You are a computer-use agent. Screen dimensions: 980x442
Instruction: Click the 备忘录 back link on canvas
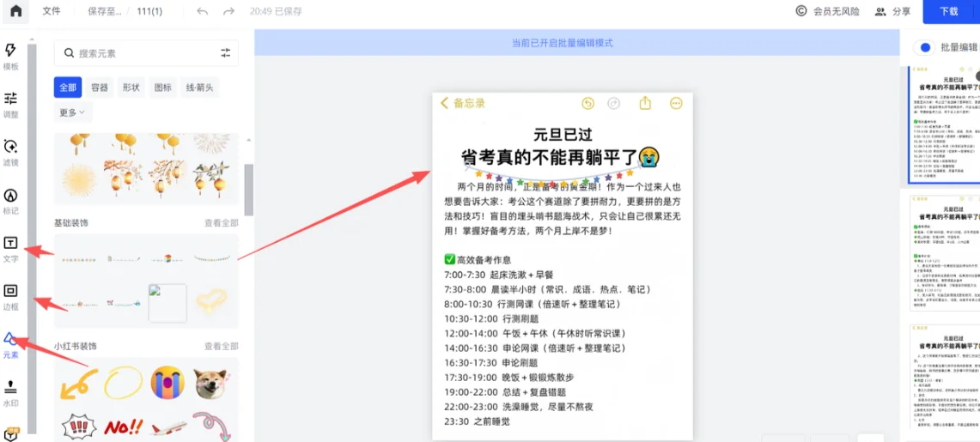(x=462, y=104)
